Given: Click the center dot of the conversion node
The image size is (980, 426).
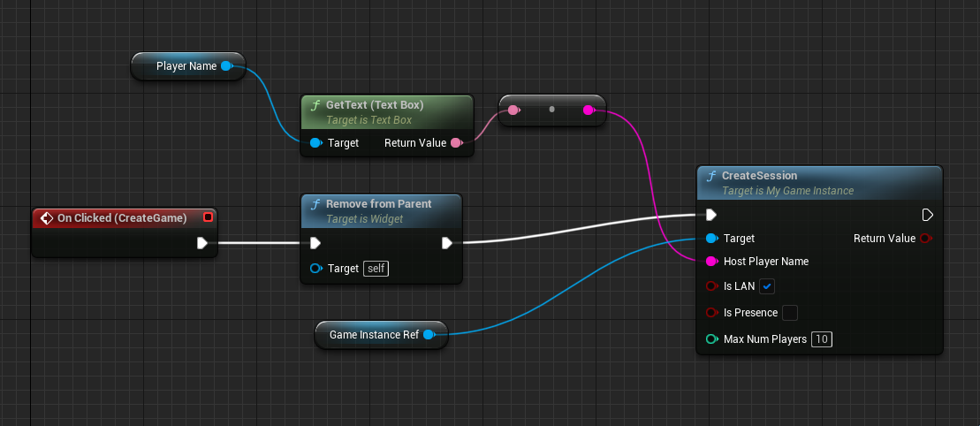Looking at the screenshot, I should [x=551, y=110].
